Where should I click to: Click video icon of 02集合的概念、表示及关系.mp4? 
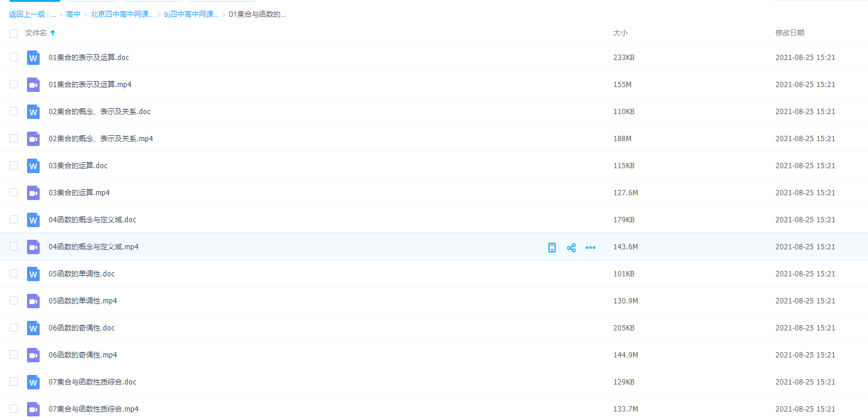click(33, 139)
